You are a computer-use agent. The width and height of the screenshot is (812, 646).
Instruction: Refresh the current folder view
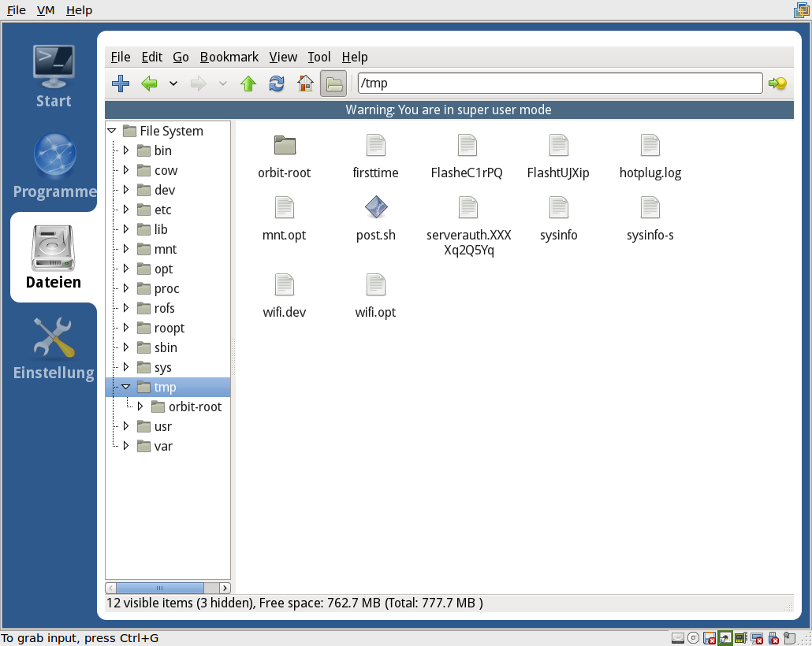pyautogui.click(x=277, y=83)
